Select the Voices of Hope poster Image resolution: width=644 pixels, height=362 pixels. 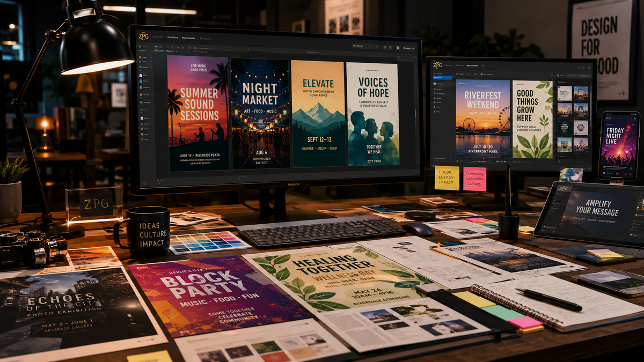tap(373, 114)
